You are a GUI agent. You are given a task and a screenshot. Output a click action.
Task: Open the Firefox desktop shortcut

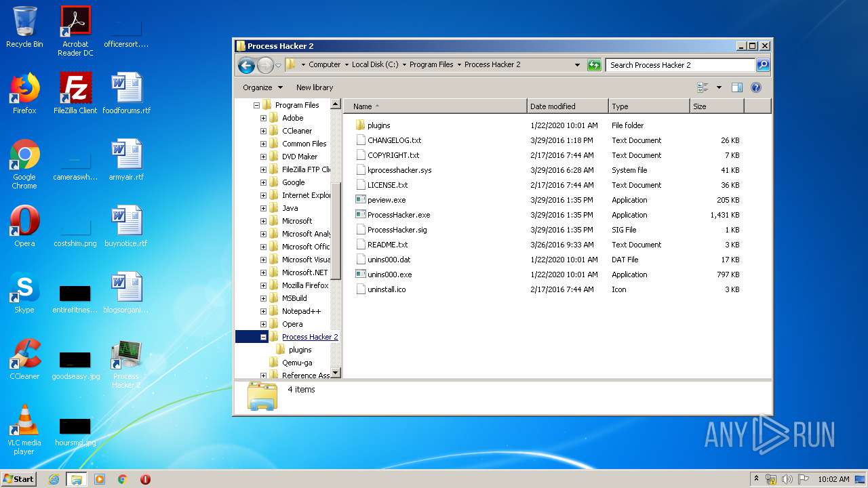pyautogui.click(x=24, y=94)
